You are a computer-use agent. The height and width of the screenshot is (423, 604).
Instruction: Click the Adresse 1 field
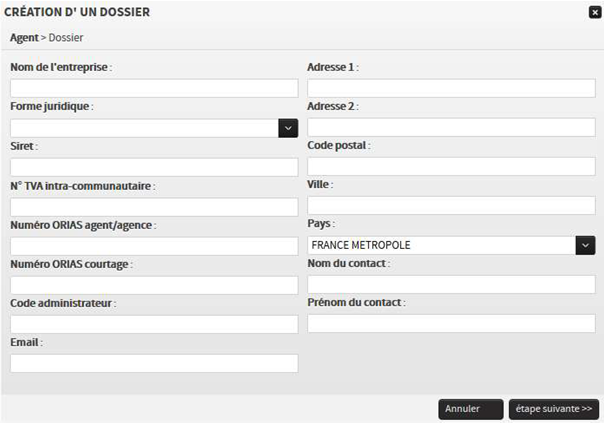tap(451, 88)
